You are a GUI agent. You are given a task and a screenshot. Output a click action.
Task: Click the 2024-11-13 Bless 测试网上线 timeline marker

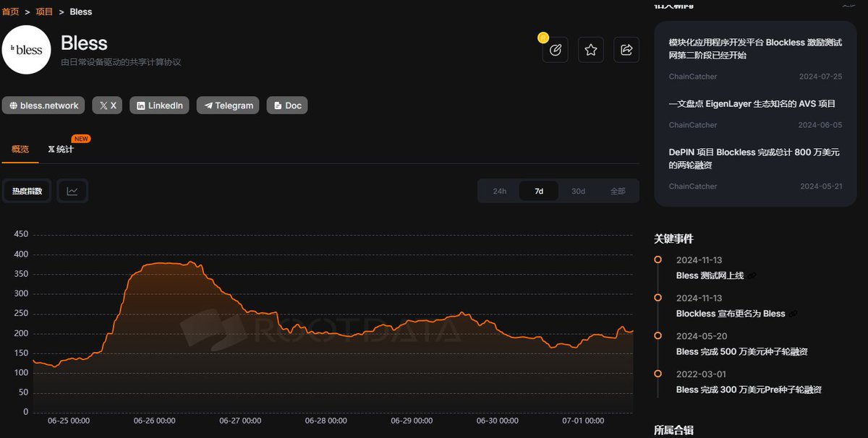[658, 259]
